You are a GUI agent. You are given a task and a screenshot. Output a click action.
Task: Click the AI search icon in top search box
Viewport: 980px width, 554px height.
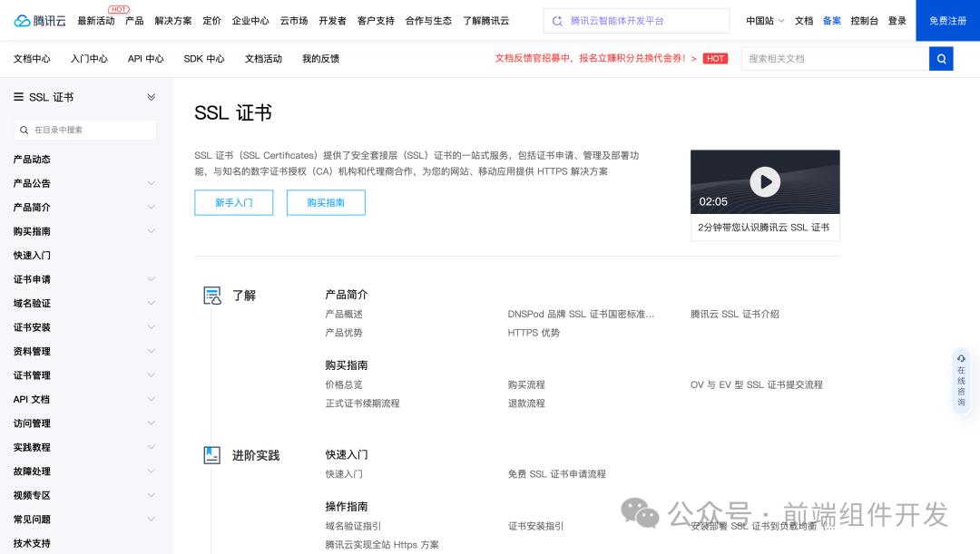point(557,21)
